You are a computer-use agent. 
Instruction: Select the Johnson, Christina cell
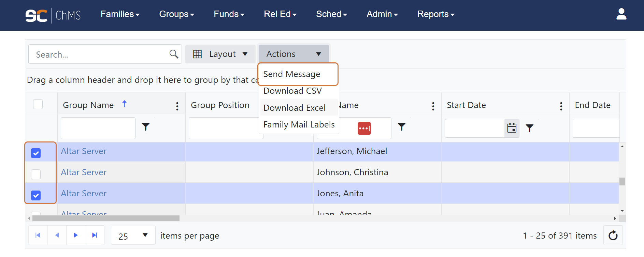tap(377, 172)
